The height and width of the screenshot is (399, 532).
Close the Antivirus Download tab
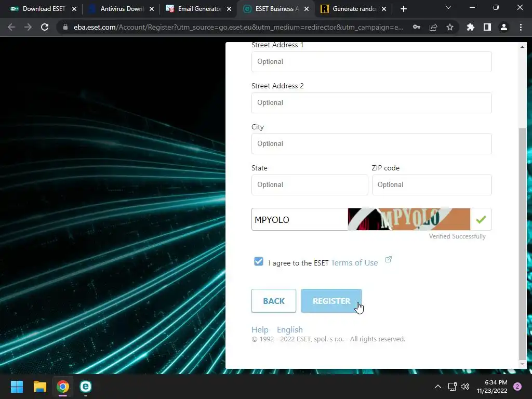tap(152, 9)
